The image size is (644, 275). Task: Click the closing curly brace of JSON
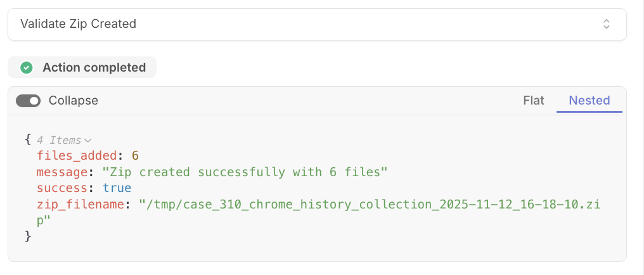click(28, 236)
